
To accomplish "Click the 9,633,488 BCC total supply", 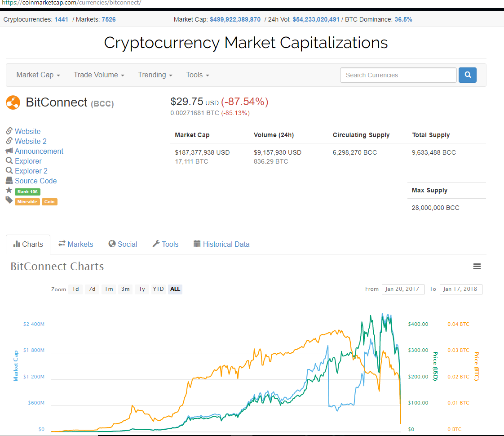I will click(434, 153).
